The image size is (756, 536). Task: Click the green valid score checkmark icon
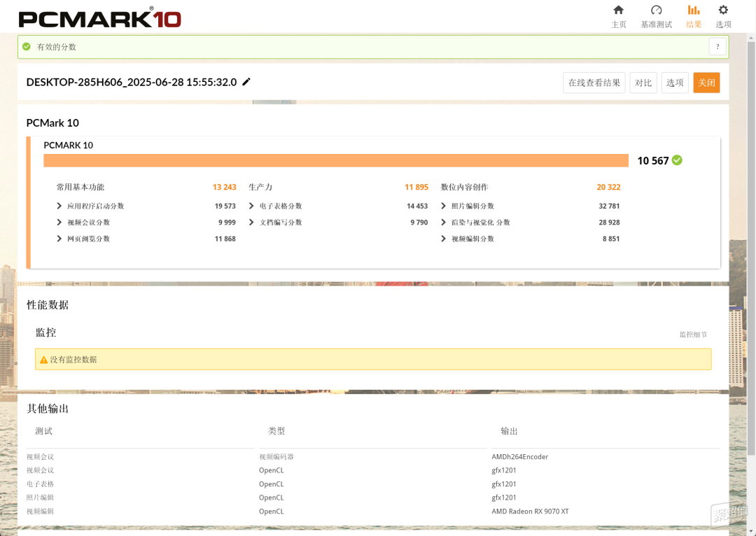click(27, 47)
